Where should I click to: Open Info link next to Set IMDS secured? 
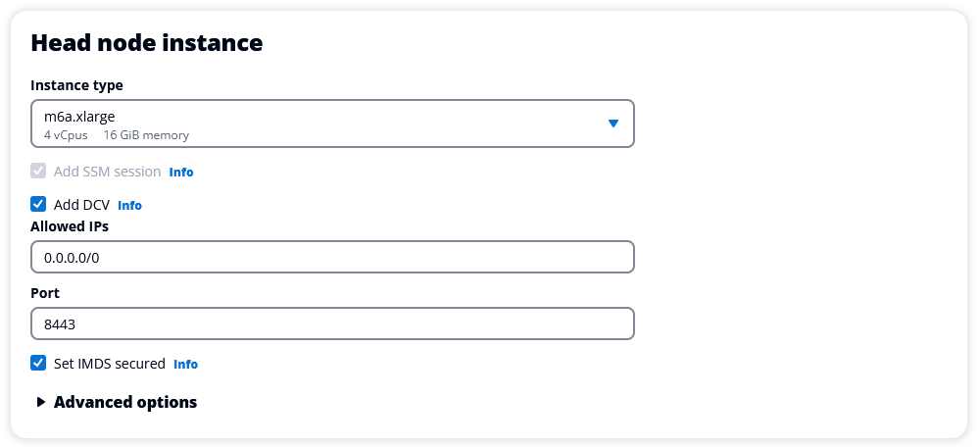tap(185, 365)
